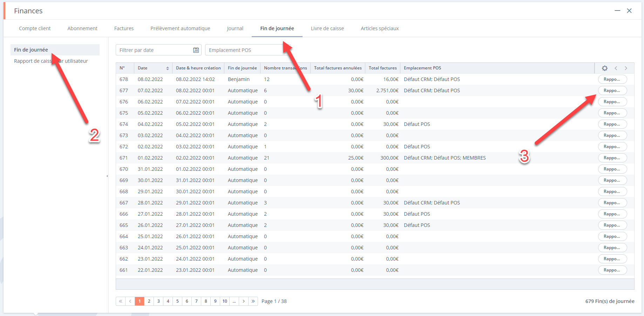Go to page 10
The width and height of the screenshot is (644, 316).
point(225,301)
